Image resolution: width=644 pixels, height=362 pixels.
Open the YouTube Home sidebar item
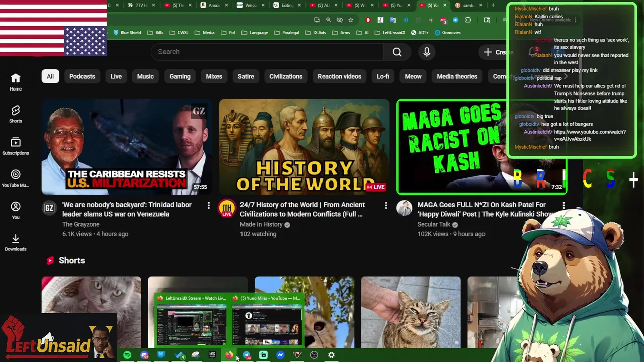(x=16, y=82)
